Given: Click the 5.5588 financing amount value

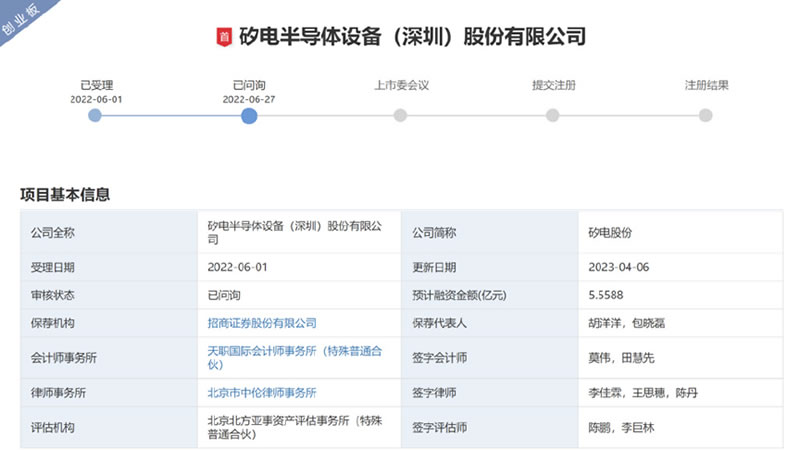Looking at the screenshot, I should [606, 295].
